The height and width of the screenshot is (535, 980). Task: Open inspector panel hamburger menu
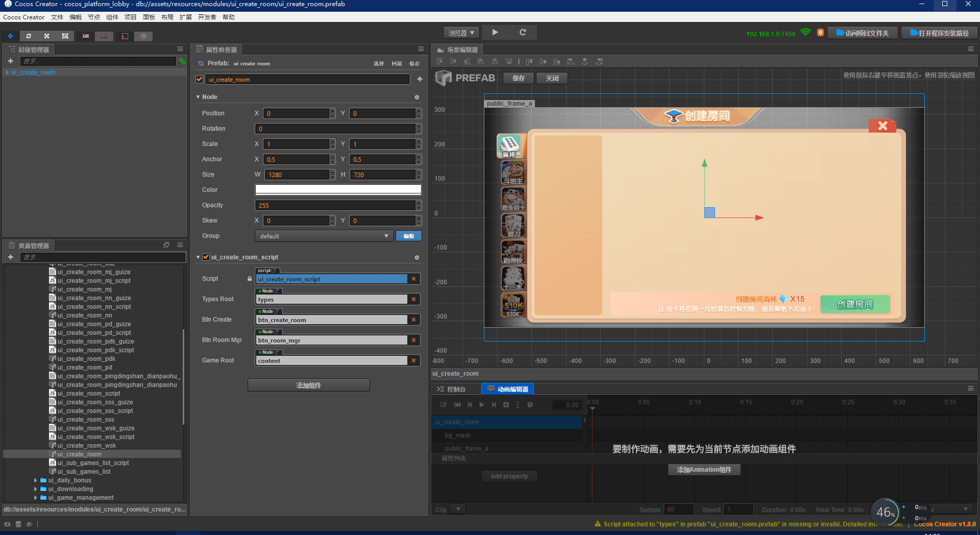pos(421,49)
